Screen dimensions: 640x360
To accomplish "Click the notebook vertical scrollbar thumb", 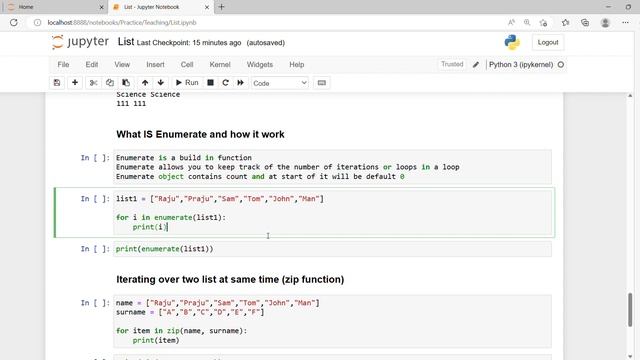I will point(630,309).
